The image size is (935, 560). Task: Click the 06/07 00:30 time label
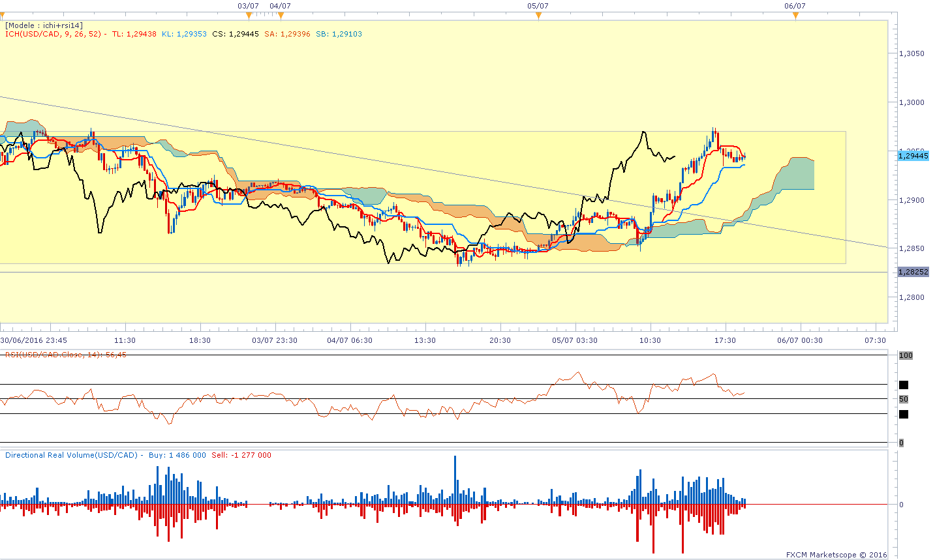800,340
